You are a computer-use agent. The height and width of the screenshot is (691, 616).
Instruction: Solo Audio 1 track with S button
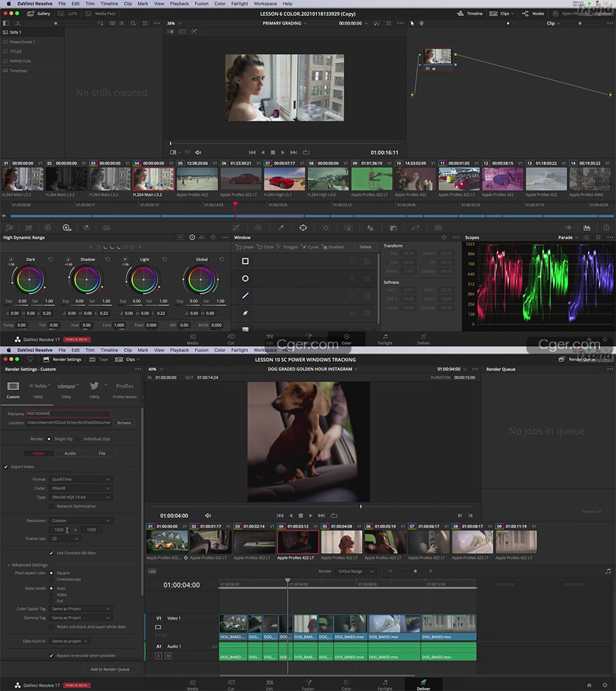158,655
